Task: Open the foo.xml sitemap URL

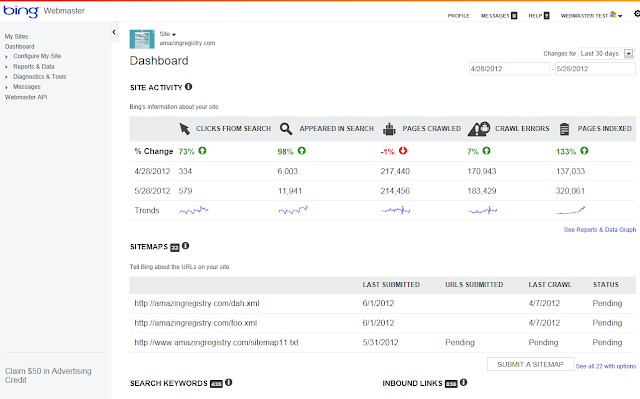Action: (x=196, y=323)
